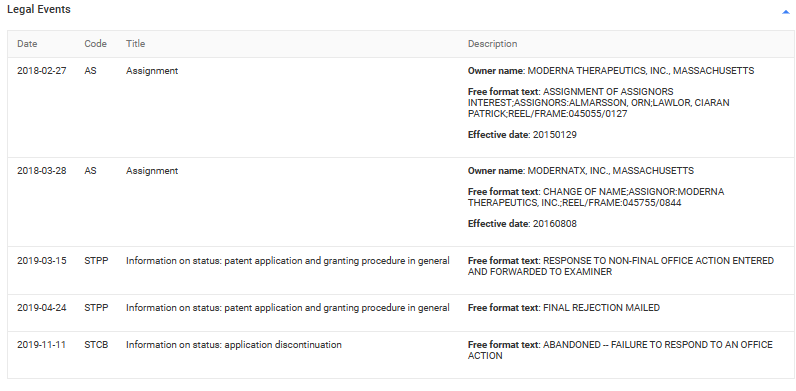Image resolution: width=796 pixels, height=391 pixels.
Task: Click the STPP code in the 2019-04-24 row
Action: coord(96,308)
